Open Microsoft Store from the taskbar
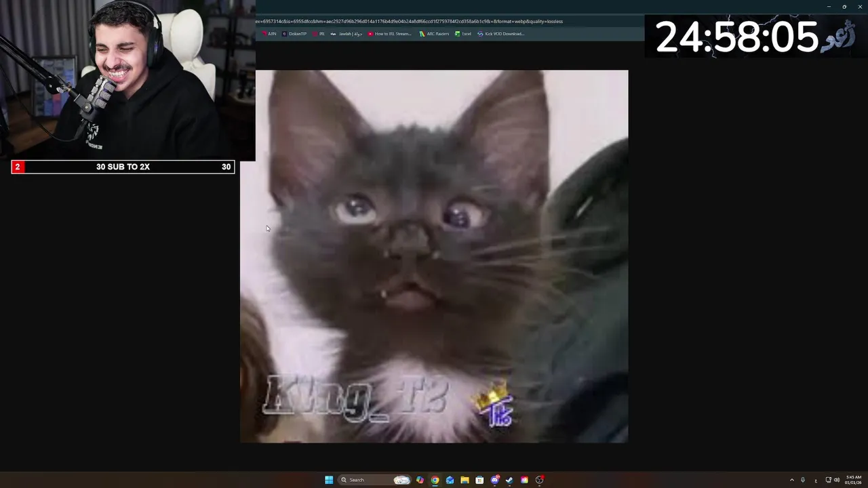Image resolution: width=868 pixels, height=488 pixels. (x=479, y=480)
